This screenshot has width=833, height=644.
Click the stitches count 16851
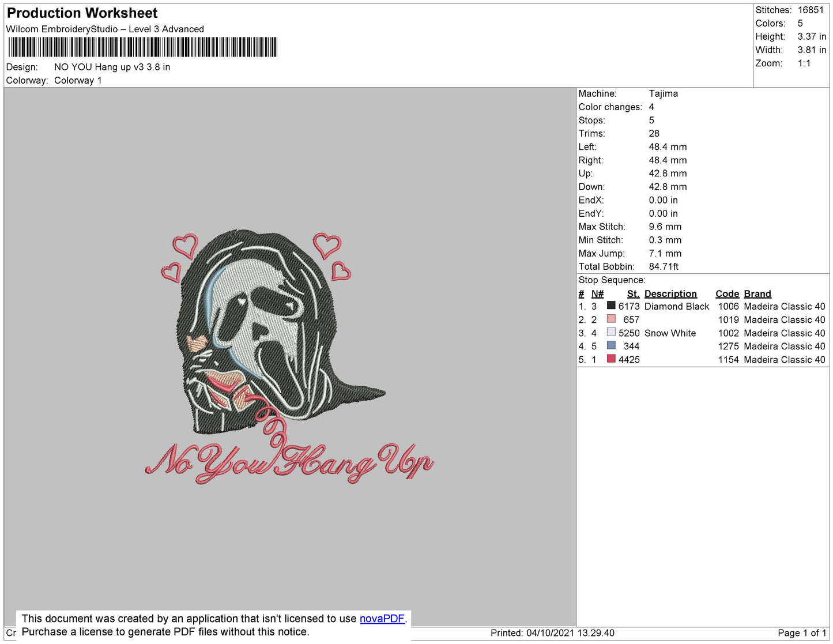point(811,10)
